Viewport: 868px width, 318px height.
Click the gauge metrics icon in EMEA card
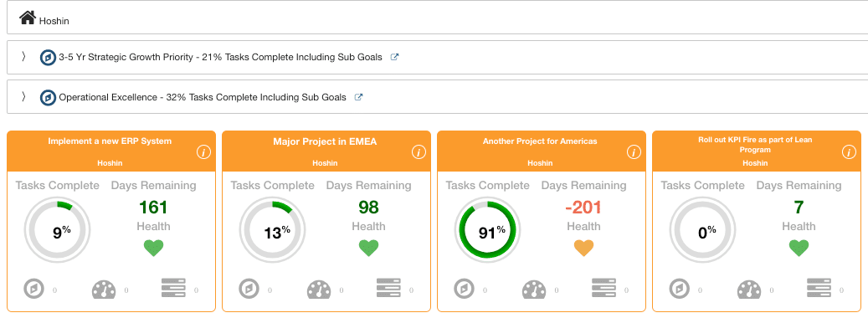coord(319,290)
